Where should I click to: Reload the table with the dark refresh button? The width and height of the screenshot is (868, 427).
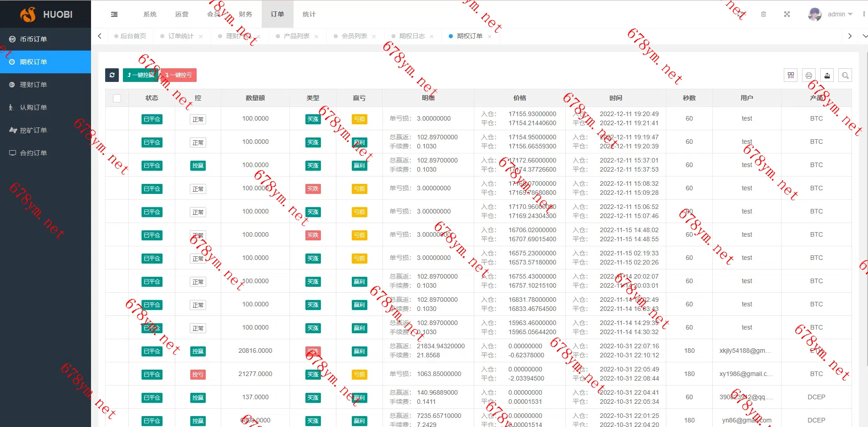pos(112,75)
